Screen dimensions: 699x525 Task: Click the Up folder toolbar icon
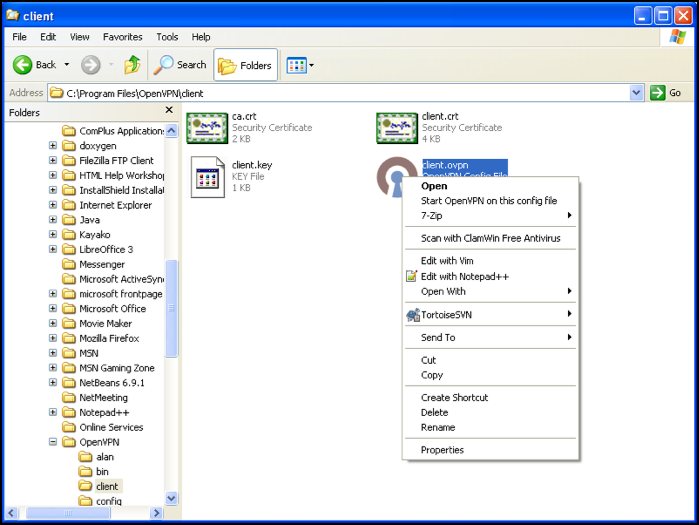132,65
